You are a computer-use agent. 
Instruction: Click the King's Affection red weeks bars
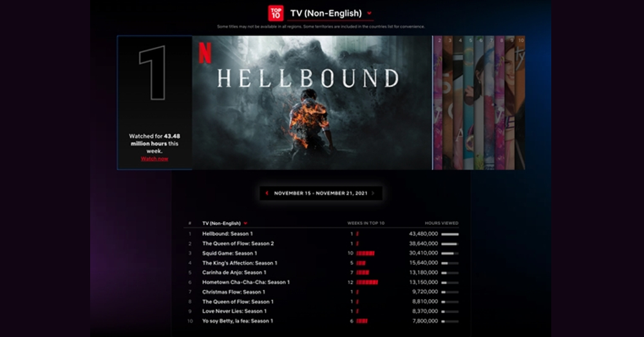point(361,263)
